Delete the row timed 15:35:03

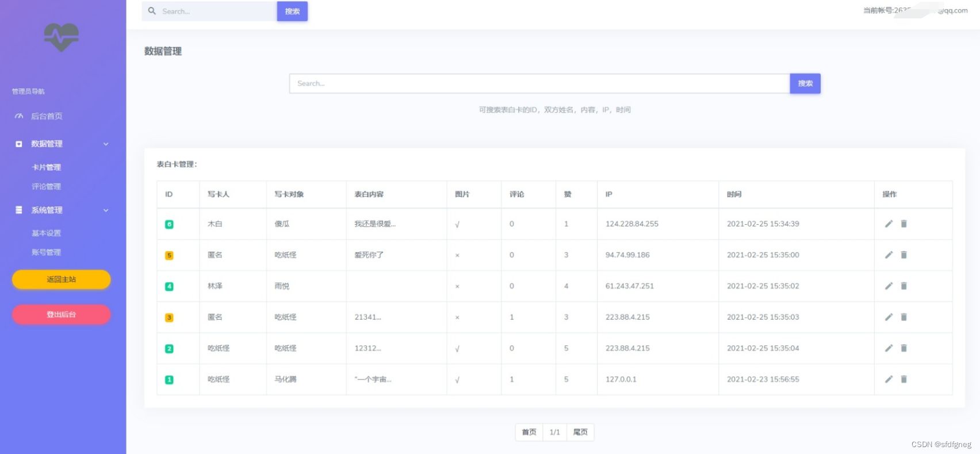tap(904, 317)
